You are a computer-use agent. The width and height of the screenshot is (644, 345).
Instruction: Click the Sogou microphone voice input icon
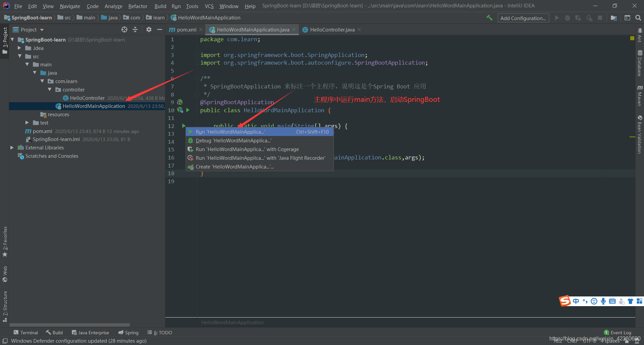pyautogui.click(x=603, y=301)
